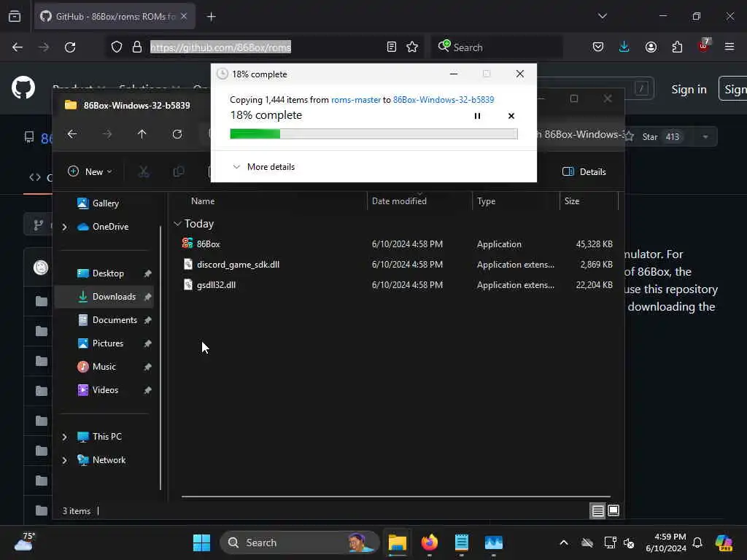Open the Firefox downloads panel

tap(624, 47)
